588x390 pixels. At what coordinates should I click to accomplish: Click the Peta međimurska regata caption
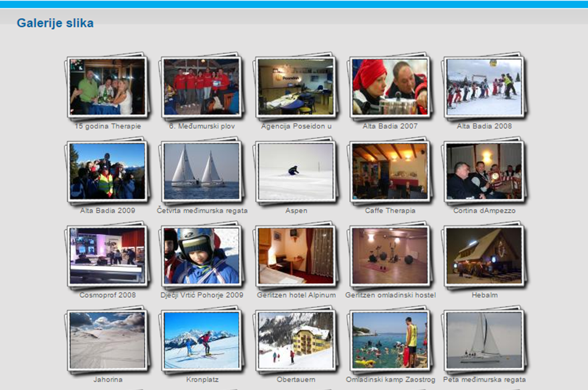484,380
